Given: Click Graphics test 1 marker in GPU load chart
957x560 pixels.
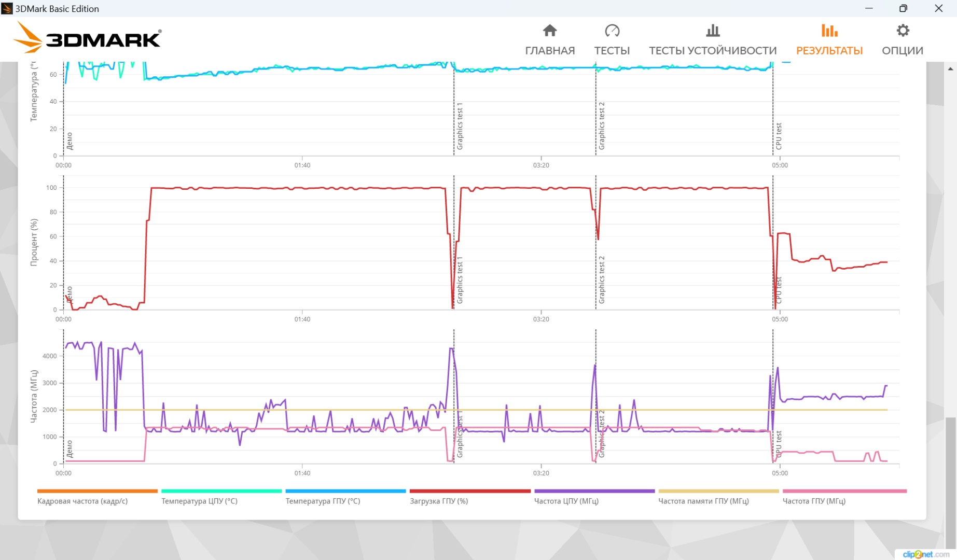Looking at the screenshot, I should coord(460,280).
